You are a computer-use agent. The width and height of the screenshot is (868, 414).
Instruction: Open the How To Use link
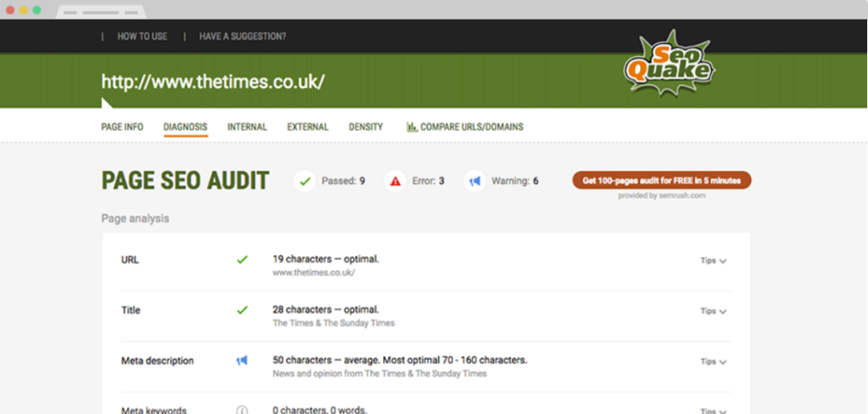(142, 36)
